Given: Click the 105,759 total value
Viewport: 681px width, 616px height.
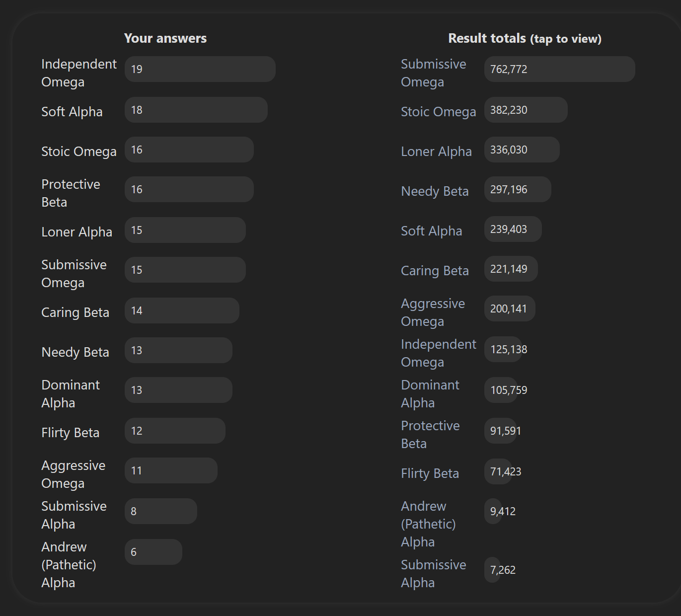Looking at the screenshot, I should (509, 390).
